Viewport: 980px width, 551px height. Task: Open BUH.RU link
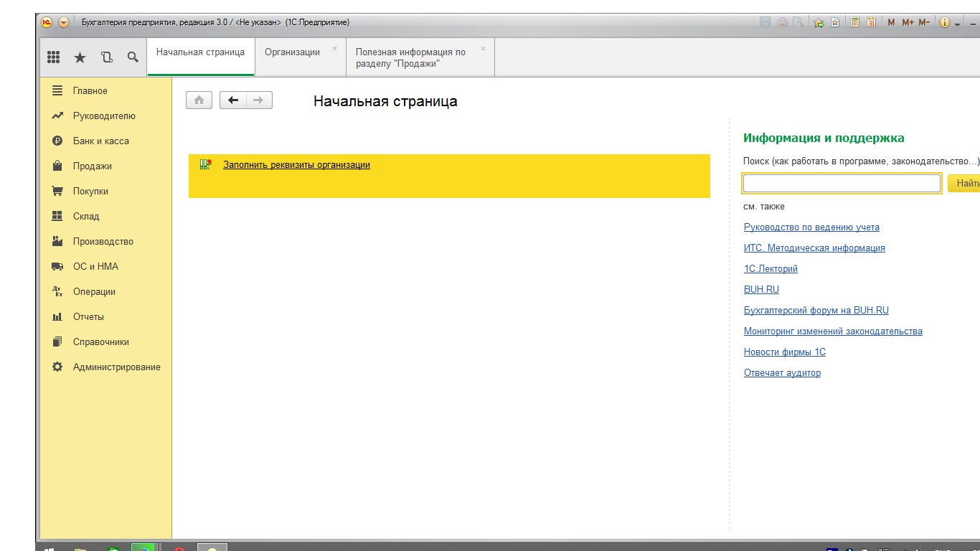click(761, 290)
